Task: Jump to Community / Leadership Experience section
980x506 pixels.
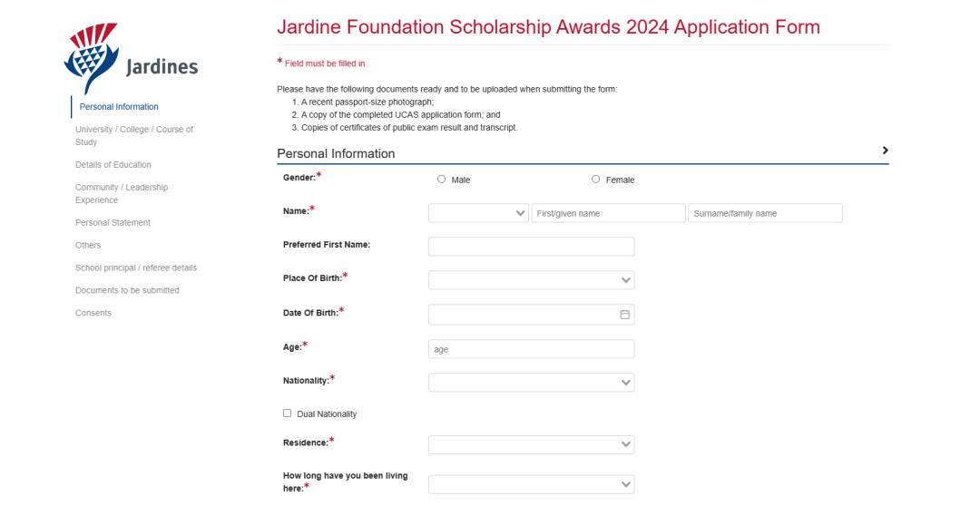Action: pos(122,194)
